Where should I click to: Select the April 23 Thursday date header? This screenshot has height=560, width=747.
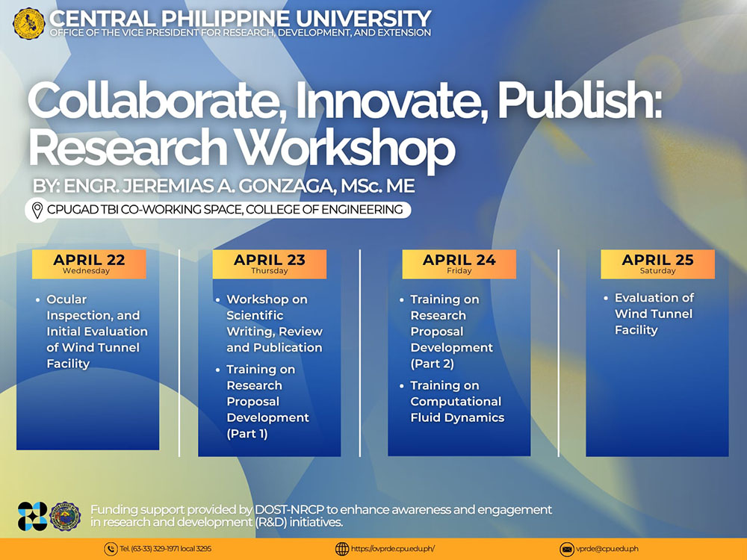point(269,264)
